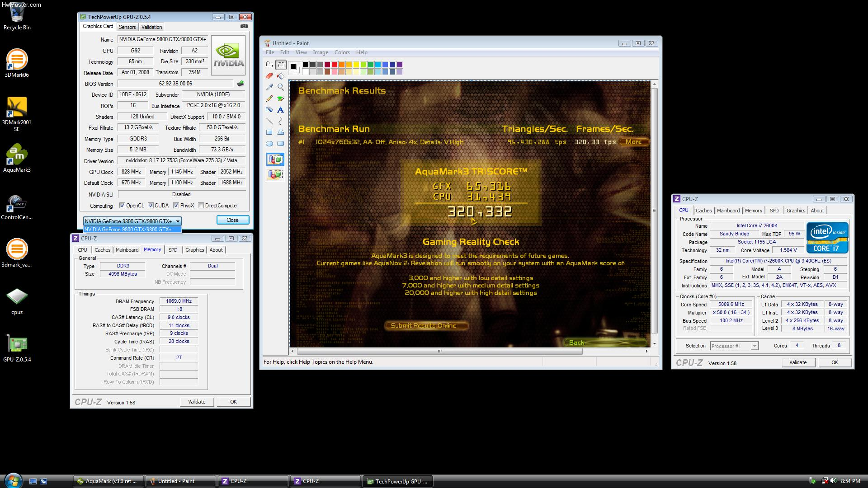Click the Close button in GPU-Z

[232, 220]
